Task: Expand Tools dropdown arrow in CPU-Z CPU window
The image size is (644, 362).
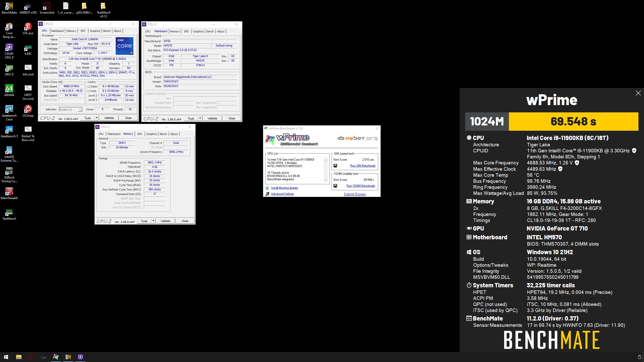Action: point(97,118)
